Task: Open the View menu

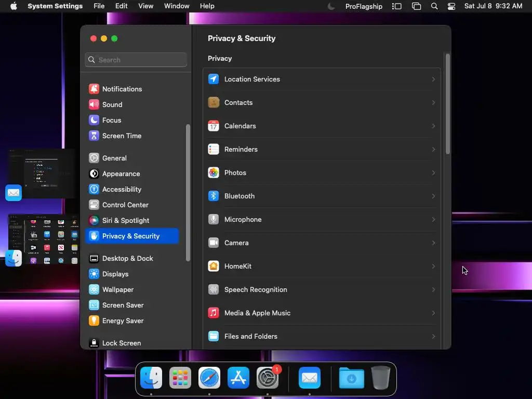Action: tap(145, 6)
